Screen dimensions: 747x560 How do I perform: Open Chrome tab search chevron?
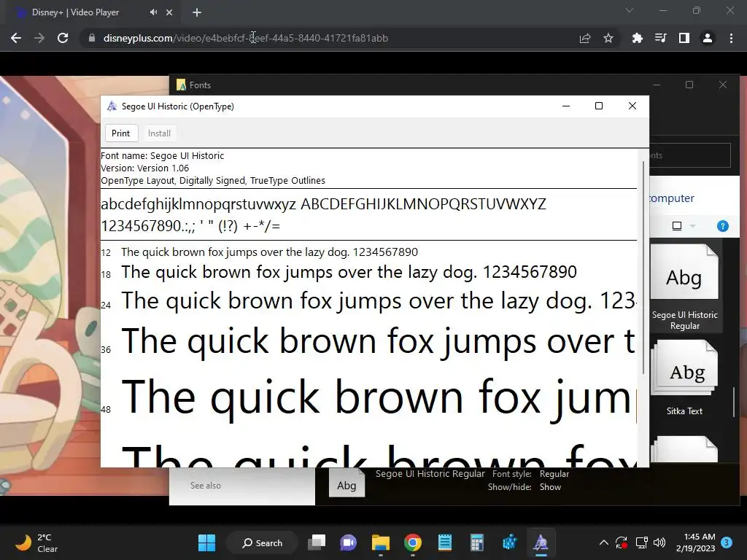630,10
